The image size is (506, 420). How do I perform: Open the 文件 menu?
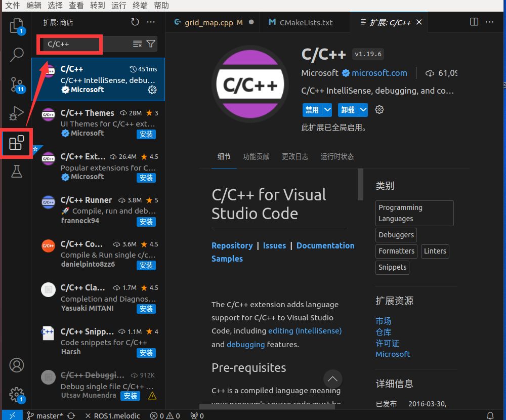pyautogui.click(x=12, y=6)
